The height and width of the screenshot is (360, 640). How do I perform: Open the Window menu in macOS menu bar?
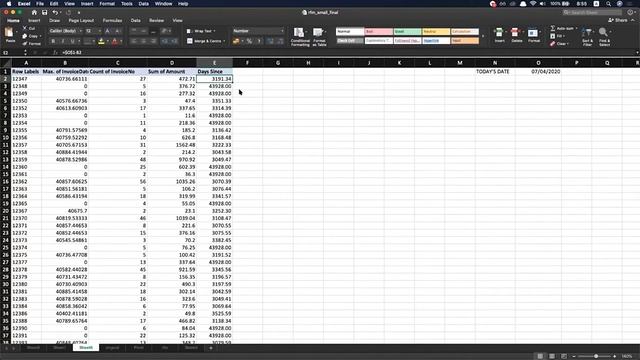(x=163, y=4)
